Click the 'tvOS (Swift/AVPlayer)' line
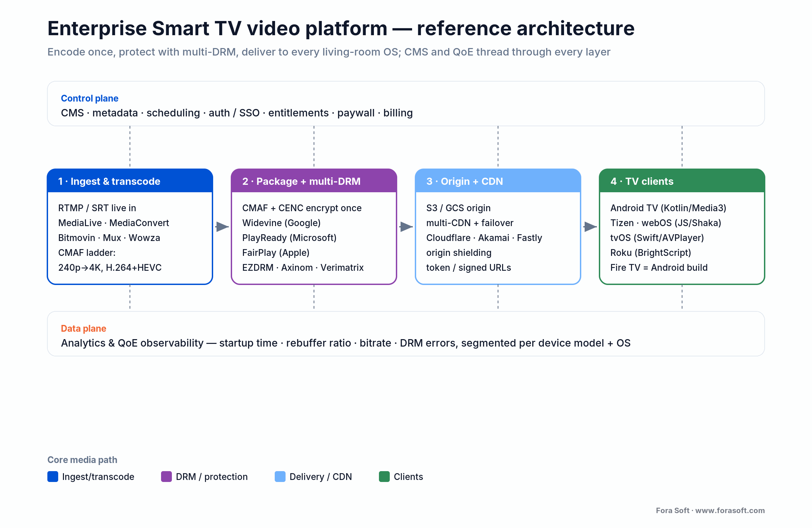The image size is (812, 528). point(657,238)
